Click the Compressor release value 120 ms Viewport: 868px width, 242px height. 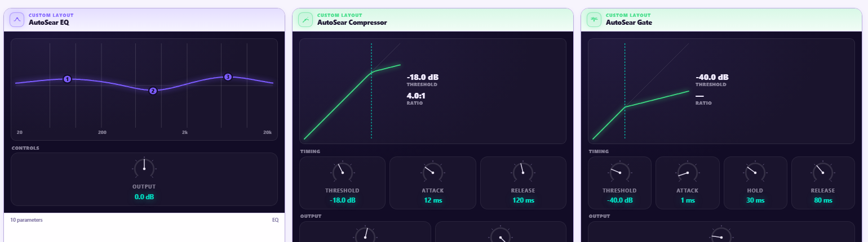pyautogui.click(x=523, y=200)
